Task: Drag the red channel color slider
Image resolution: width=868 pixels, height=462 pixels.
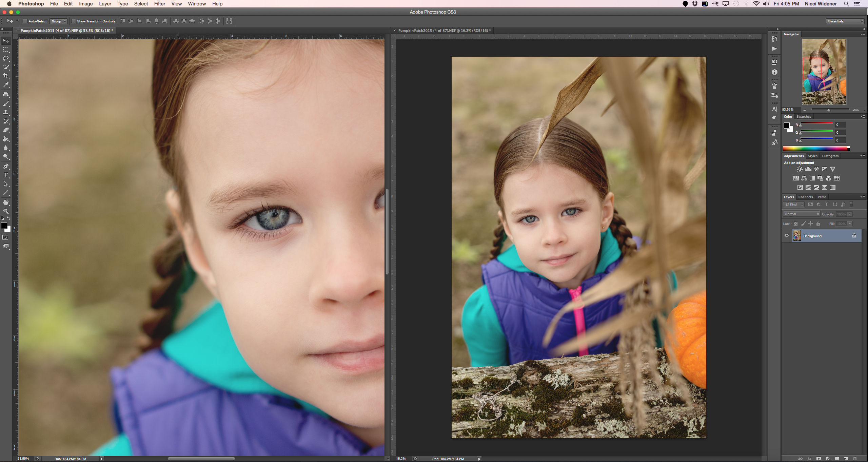Action: coord(800,126)
